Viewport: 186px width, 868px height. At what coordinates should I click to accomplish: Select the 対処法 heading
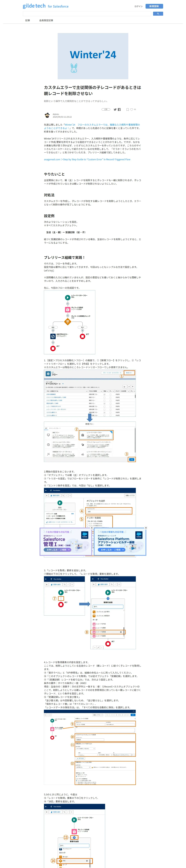click(49, 195)
